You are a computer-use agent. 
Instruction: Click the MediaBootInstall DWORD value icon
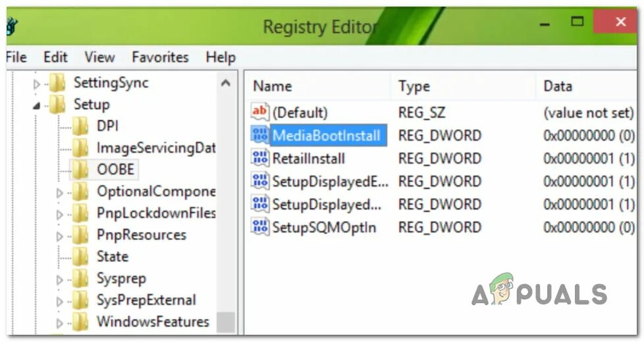(x=259, y=135)
